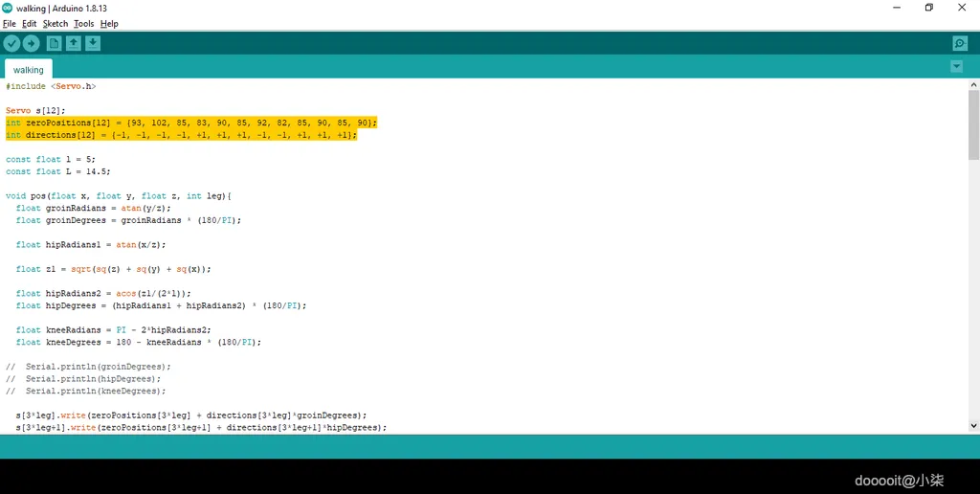Click the 'float z1 = sqrt(...)' line
The width and height of the screenshot is (980, 494).
113,269
